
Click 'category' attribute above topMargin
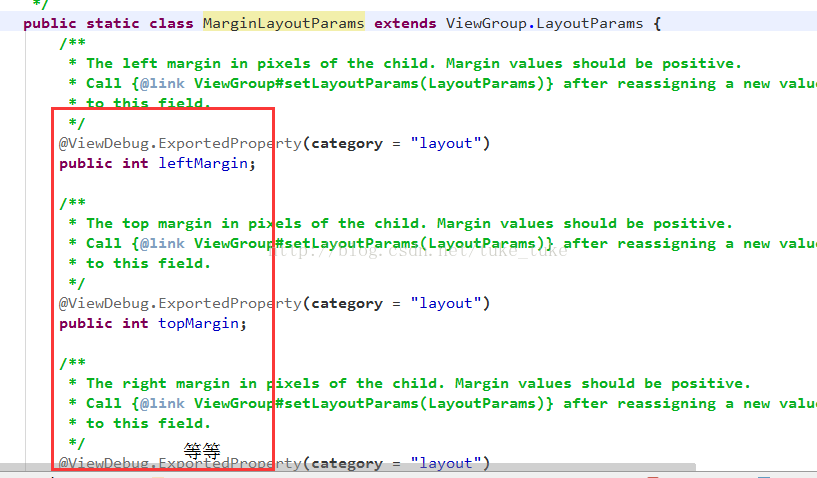[x=347, y=304]
